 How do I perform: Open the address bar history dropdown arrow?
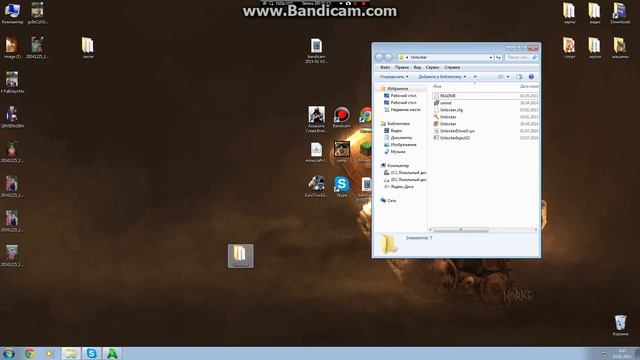point(490,58)
